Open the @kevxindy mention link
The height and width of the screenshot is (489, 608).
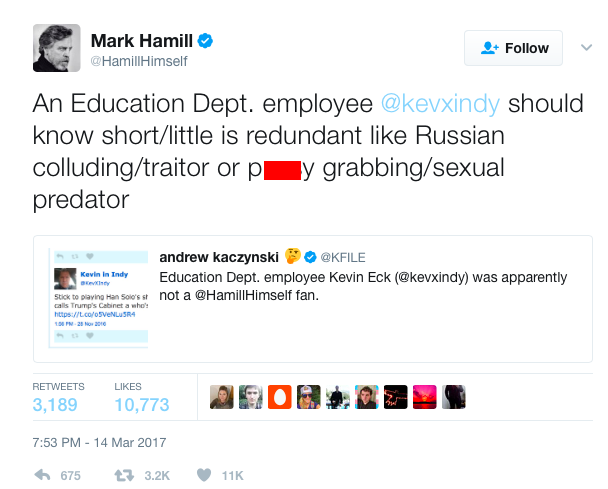pyautogui.click(x=440, y=104)
